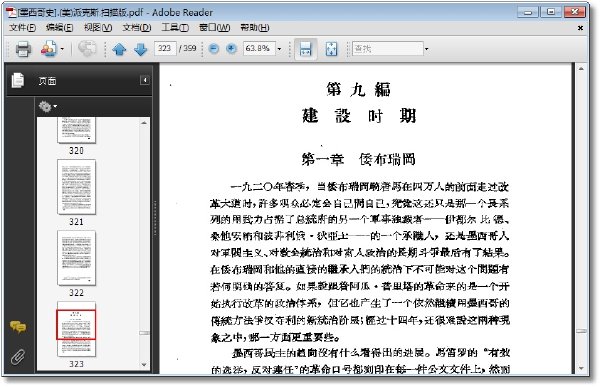Click the total pages text /399

[188, 49]
